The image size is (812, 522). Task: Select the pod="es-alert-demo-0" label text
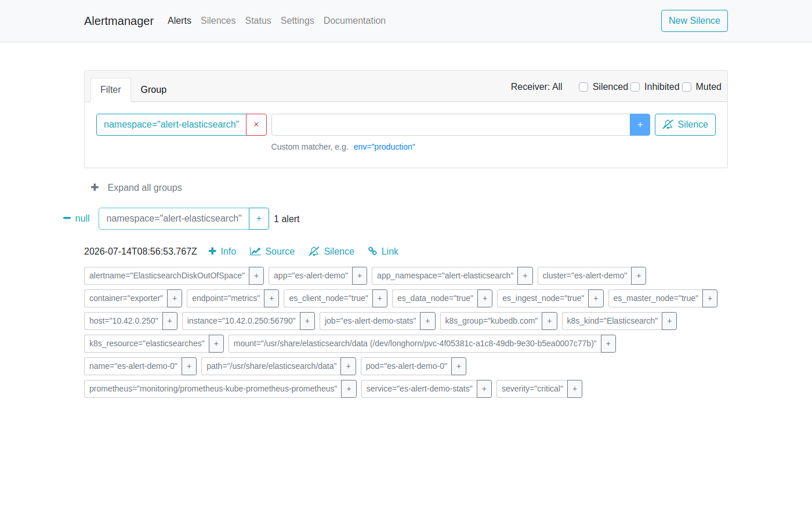point(407,366)
